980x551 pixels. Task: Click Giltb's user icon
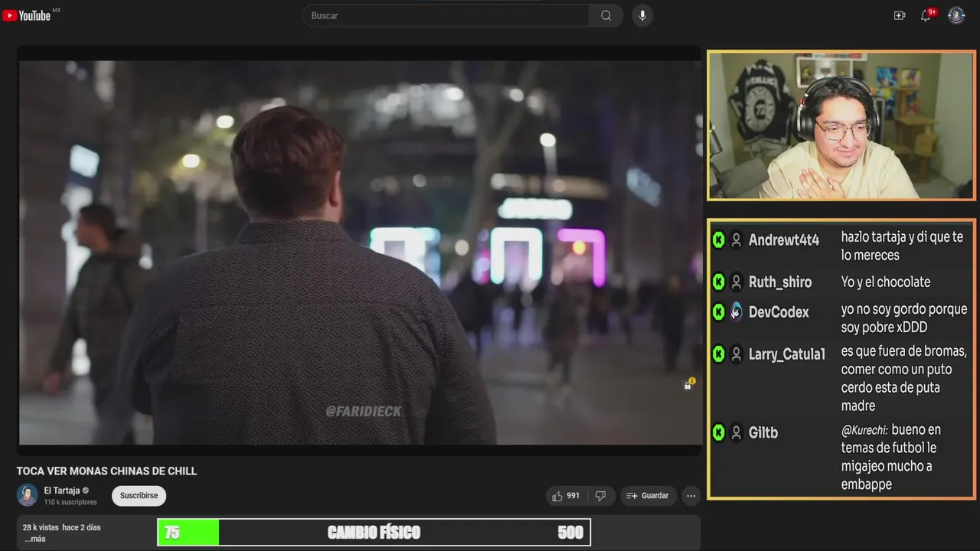[736, 433]
